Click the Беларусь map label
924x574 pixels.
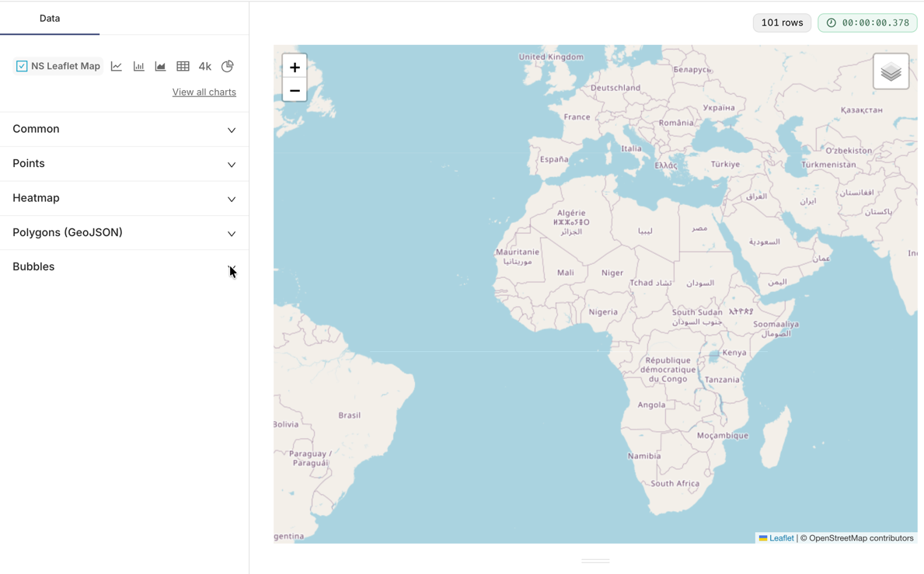pos(693,69)
